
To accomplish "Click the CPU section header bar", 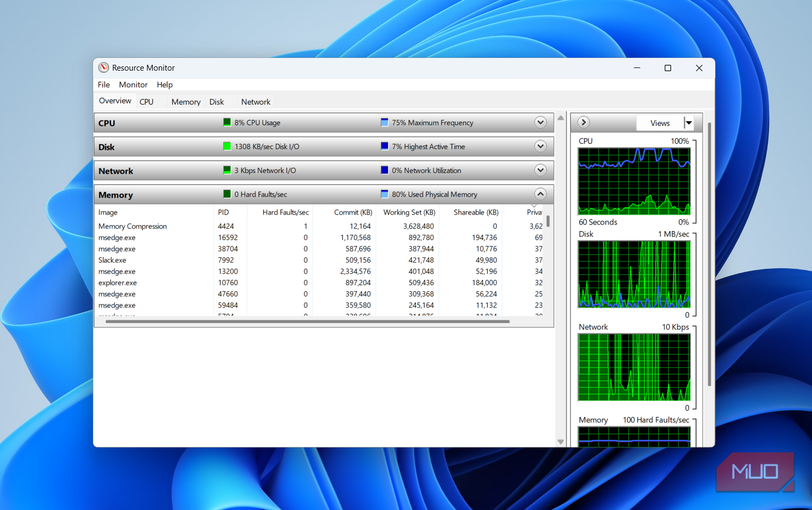I will [324, 123].
